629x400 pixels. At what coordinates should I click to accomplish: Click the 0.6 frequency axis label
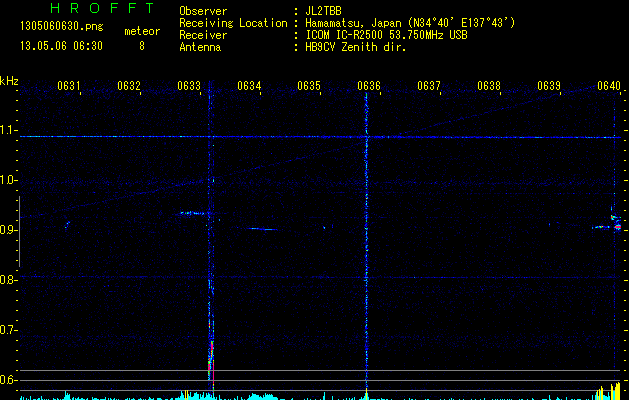coord(9,380)
